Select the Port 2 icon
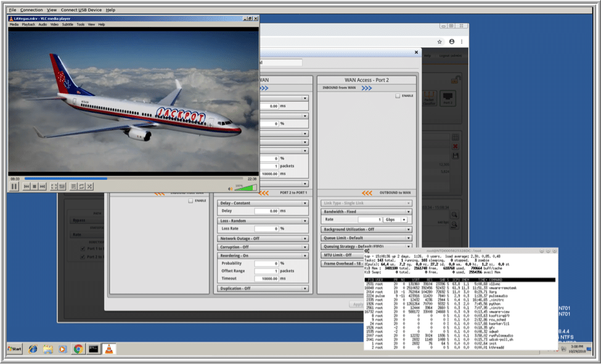 [x=448, y=99]
